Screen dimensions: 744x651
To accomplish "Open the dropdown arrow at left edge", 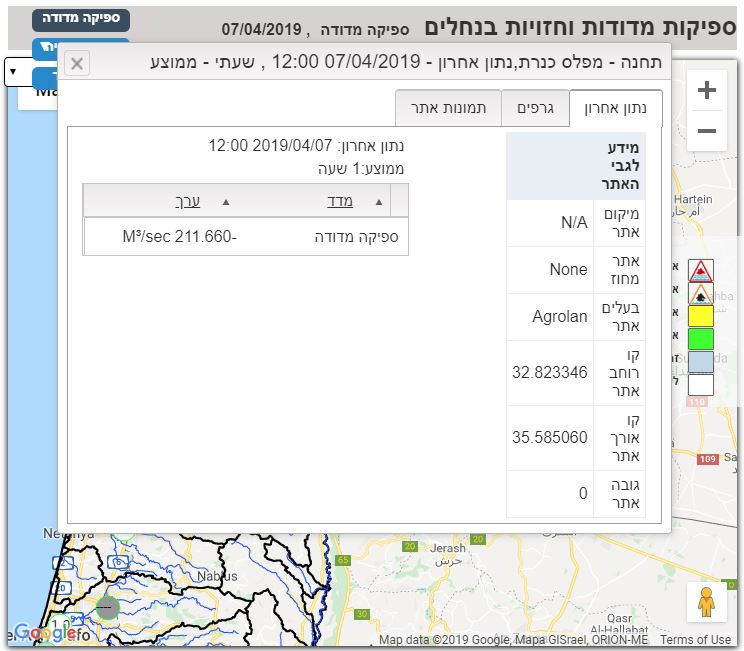I will [13, 72].
